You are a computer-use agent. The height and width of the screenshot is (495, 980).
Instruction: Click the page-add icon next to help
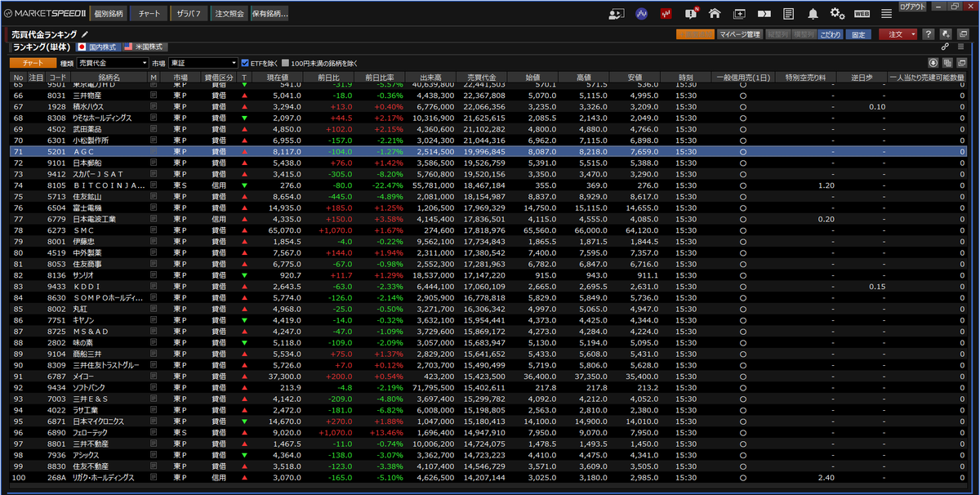tap(944, 34)
